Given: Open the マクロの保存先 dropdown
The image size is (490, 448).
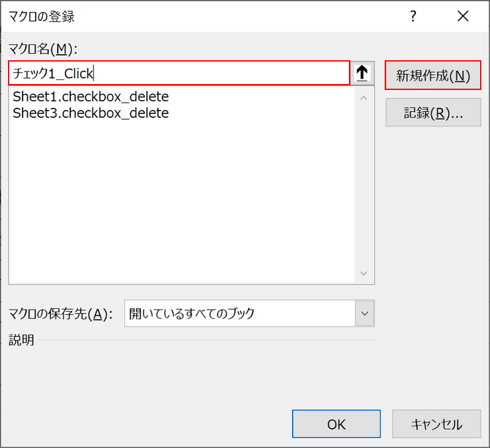Looking at the screenshot, I should click(x=365, y=314).
